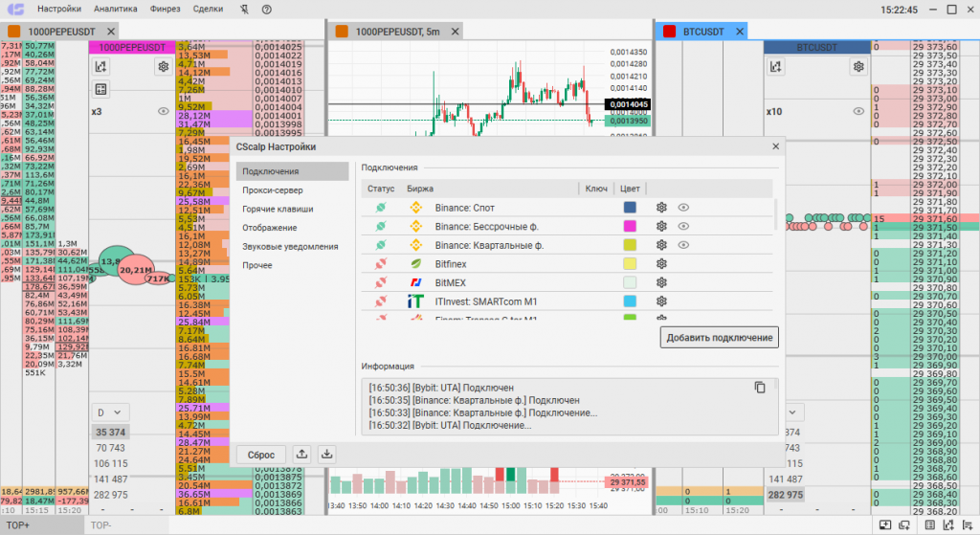980x535 pixels.
Task: Toggle the pin window icon in menu bar
Action: click(244, 10)
